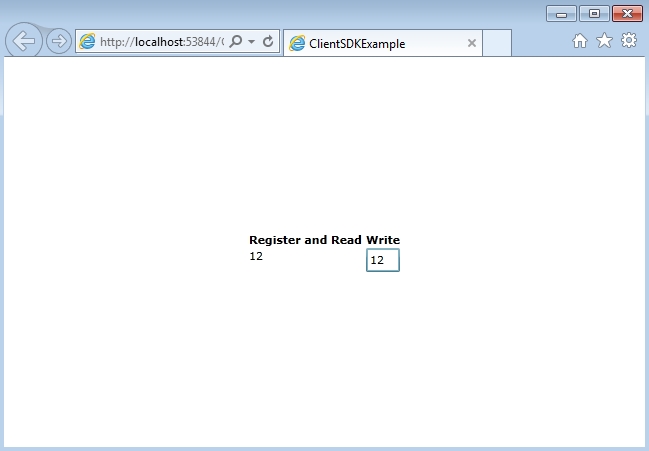Open the Tools gear menu
Image resolution: width=649 pixels, height=451 pixels.
click(629, 41)
